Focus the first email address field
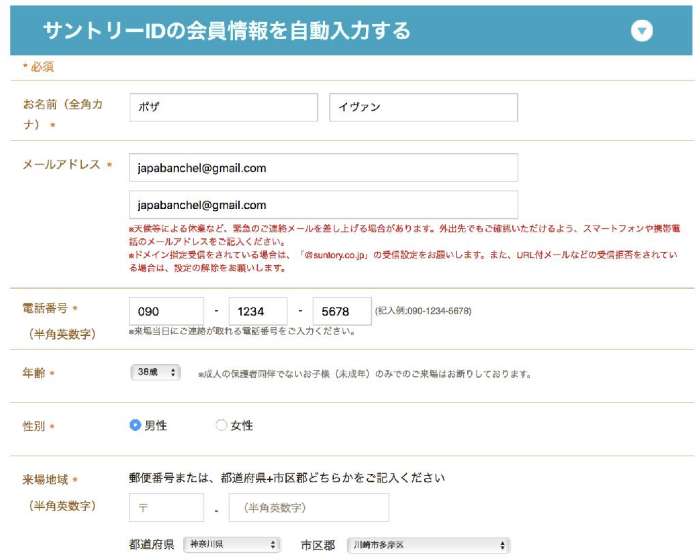Viewport: 700px width, 560px height. pos(323,168)
